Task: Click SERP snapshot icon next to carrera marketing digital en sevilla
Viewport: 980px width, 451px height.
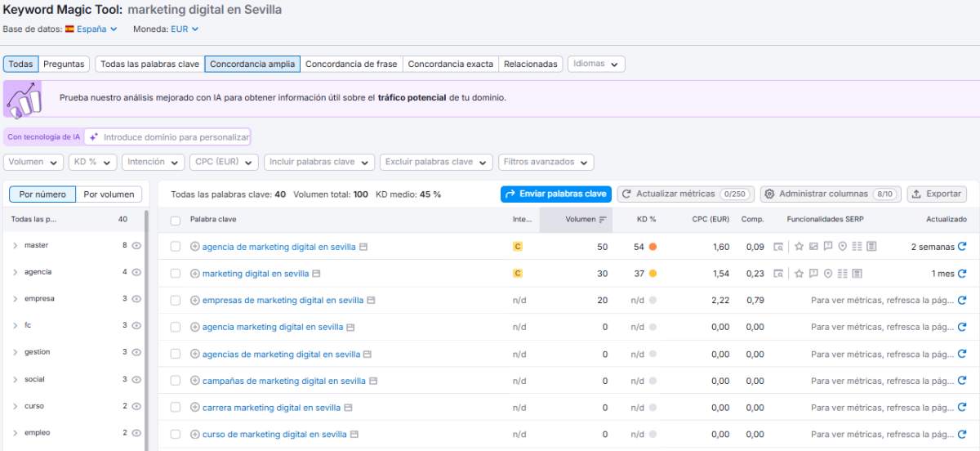Action: [348, 408]
